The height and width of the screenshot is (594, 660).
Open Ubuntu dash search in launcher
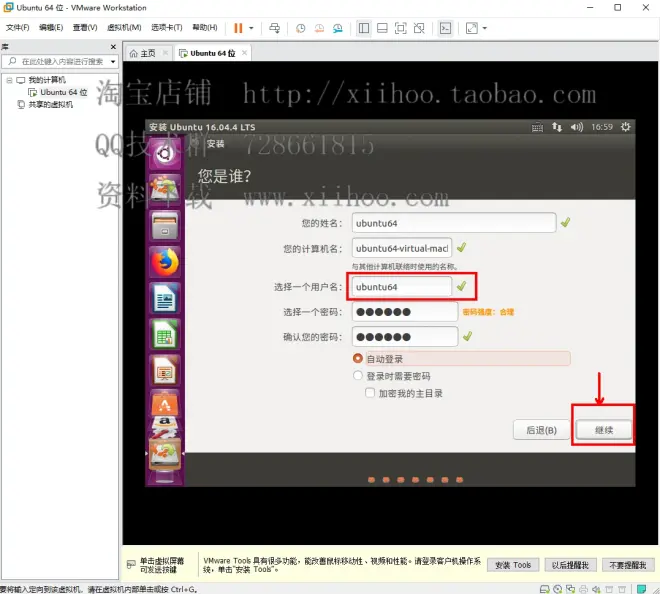[165, 154]
